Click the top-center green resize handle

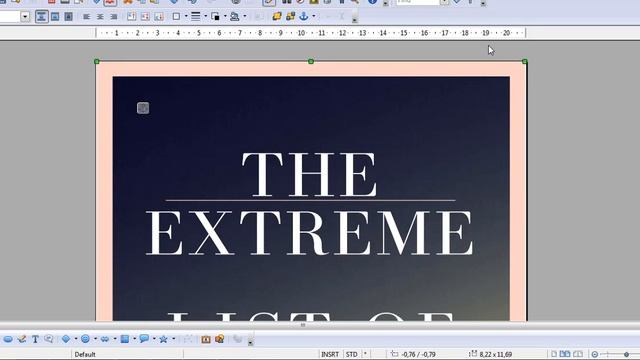pos(311,61)
